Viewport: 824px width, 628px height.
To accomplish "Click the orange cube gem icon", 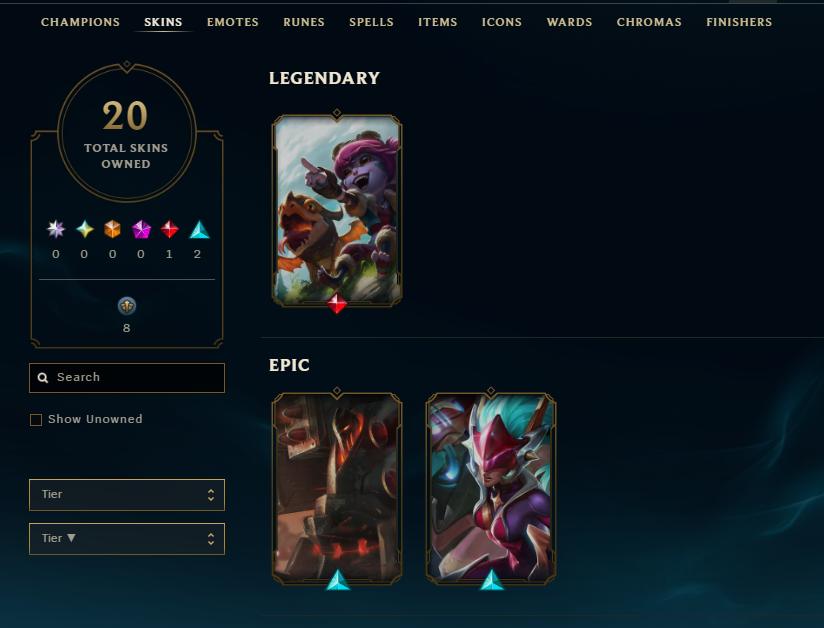I will tap(112, 229).
